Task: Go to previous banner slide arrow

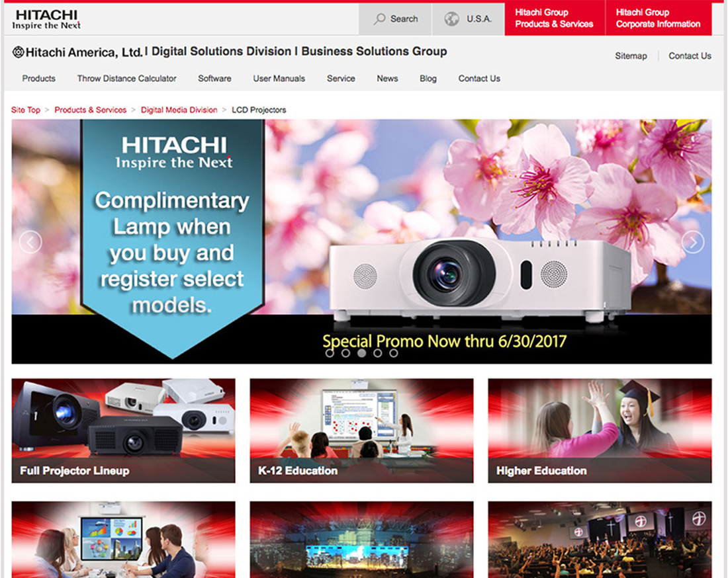Action: (30, 241)
